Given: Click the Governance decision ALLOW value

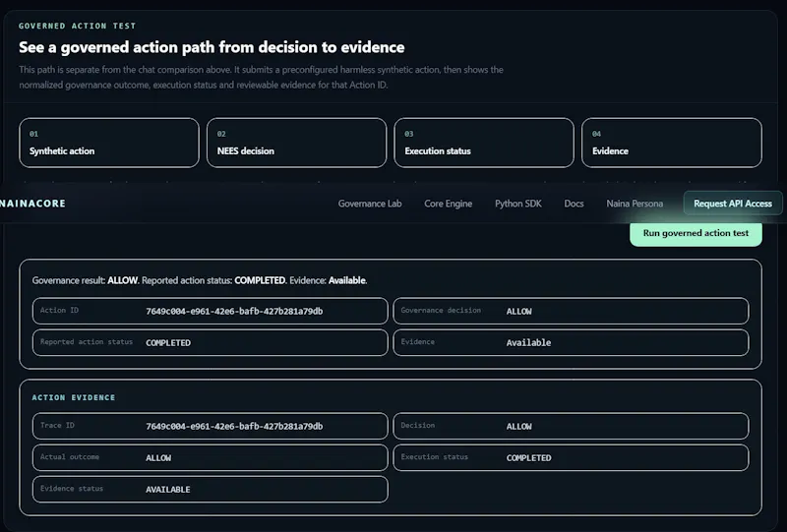Looking at the screenshot, I should (x=519, y=311).
